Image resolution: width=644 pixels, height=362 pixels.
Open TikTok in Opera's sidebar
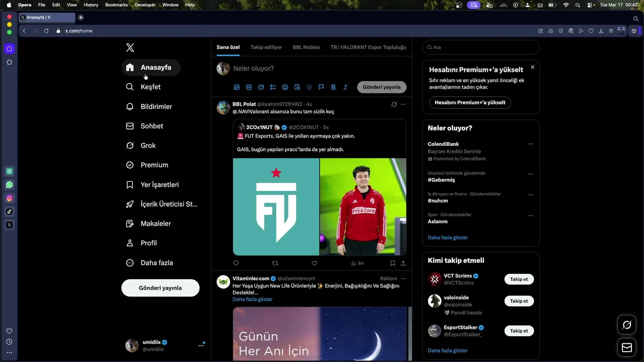tap(9, 212)
